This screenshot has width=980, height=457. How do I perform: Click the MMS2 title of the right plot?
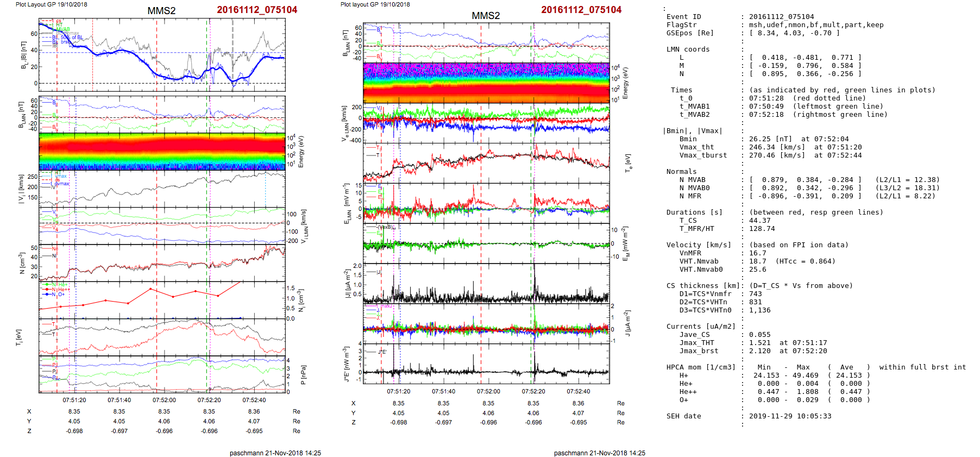(x=485, y=16)
